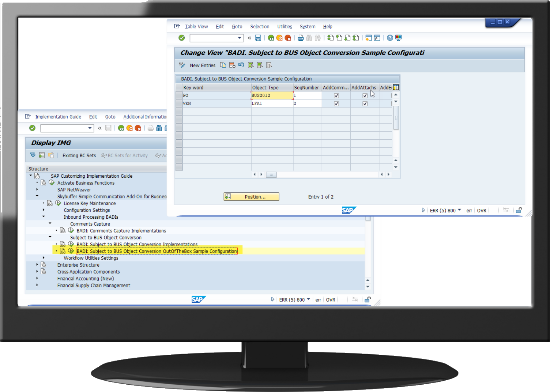
Task: Go to first page in Change View toolbar
Action: pos(330,38)
